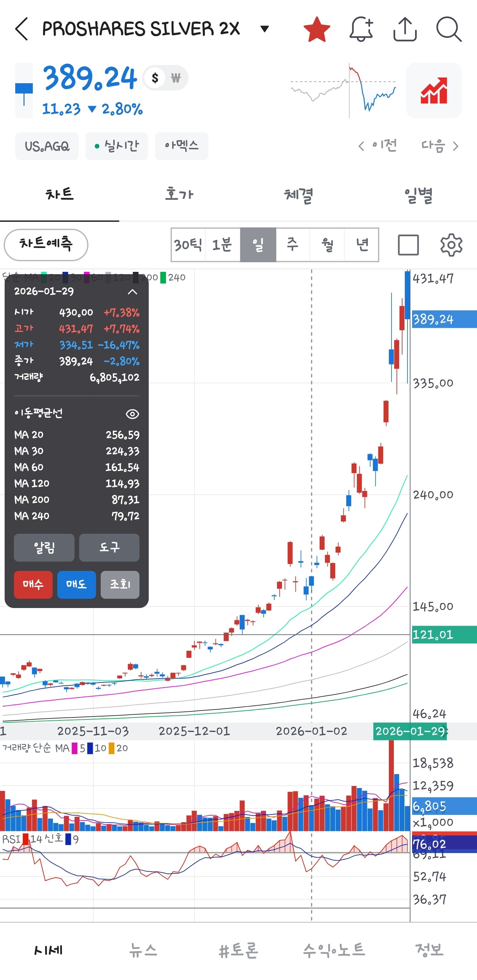Select the 체결 tab

tap(298, 195)
